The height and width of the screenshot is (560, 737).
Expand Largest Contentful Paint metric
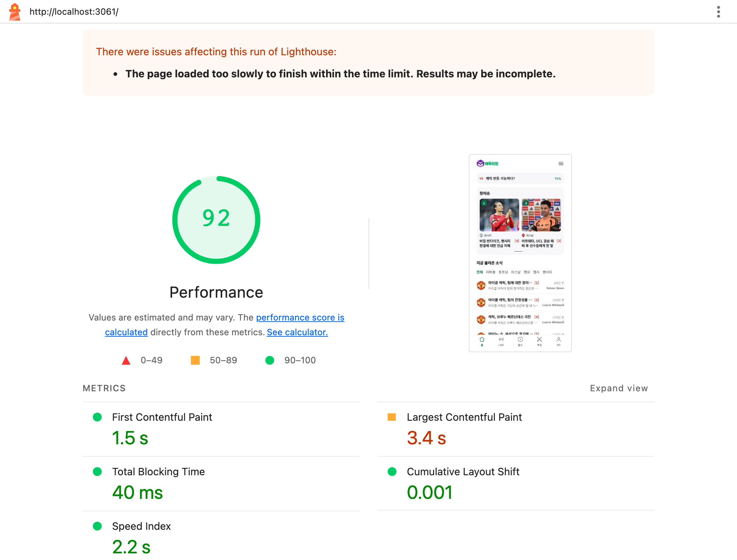point(516,429)
